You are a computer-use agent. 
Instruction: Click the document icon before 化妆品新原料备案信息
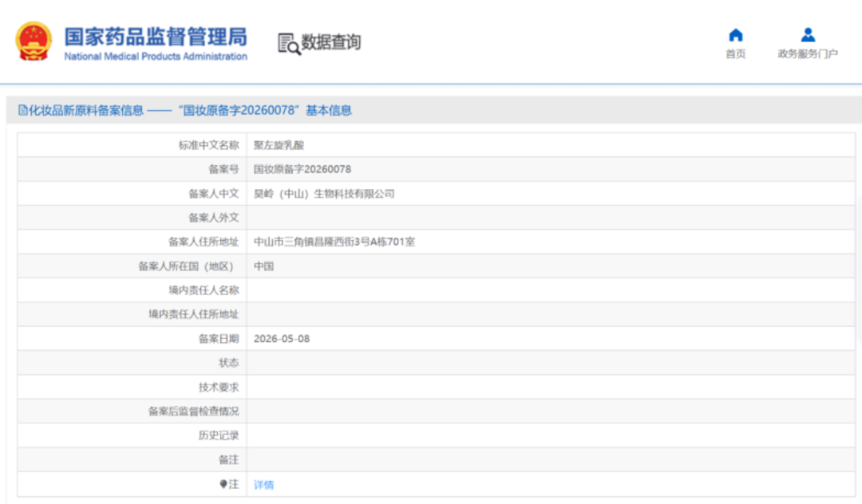click(x=22, y=110)
